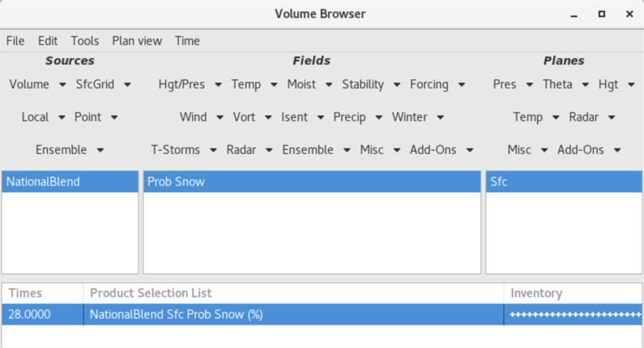Open the Theta planes dropdown
The width and height of the screenshot is (644, 348).
click(x=565, y=84)
